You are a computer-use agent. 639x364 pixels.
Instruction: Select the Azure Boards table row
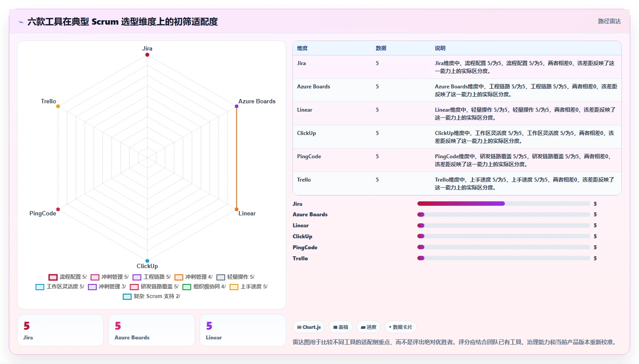tap(457, 90)
